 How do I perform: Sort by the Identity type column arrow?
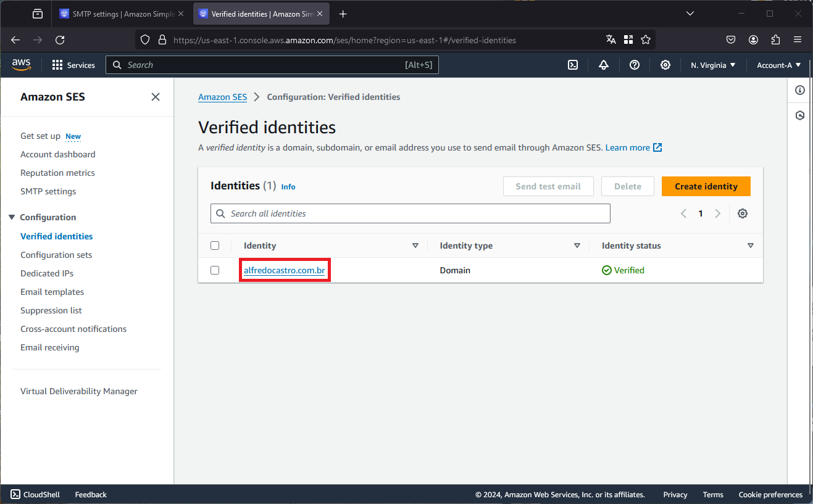pyautogui.click(x=577, y=246)
